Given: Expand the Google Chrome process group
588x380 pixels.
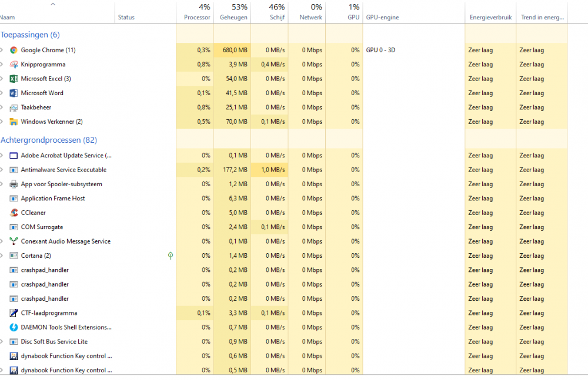Looking at the screenshot, I should tap(2, 51).
